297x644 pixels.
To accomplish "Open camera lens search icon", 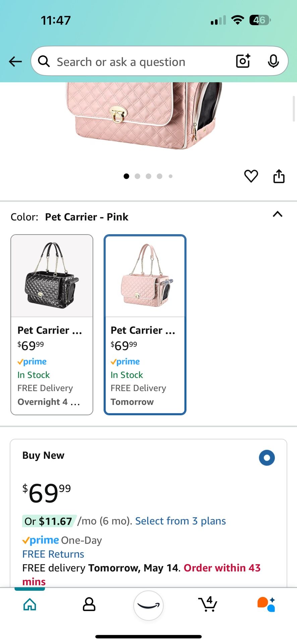I will pyautogui.click(x=243, y=61).
